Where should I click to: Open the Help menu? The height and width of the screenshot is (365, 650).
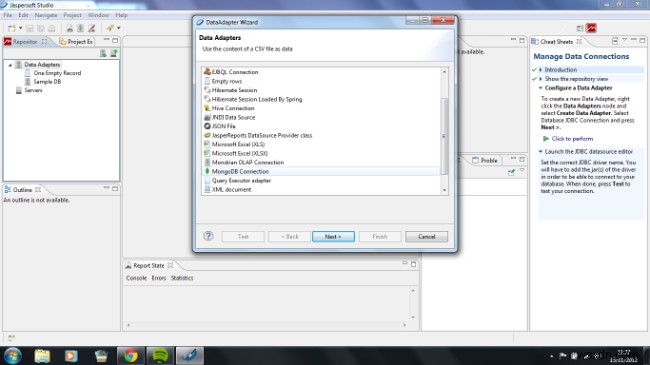coord(121,15)
